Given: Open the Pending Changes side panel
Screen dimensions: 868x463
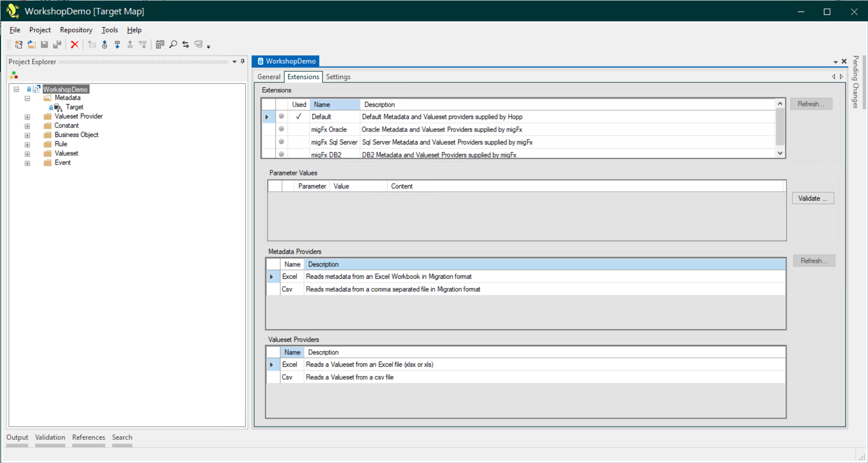Looking at the screenshot, I should click(x=856, y=82).
